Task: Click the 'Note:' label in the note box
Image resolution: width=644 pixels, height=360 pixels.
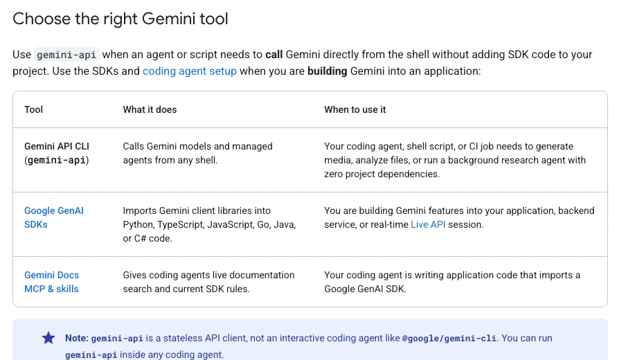Action: coord(77,339)
